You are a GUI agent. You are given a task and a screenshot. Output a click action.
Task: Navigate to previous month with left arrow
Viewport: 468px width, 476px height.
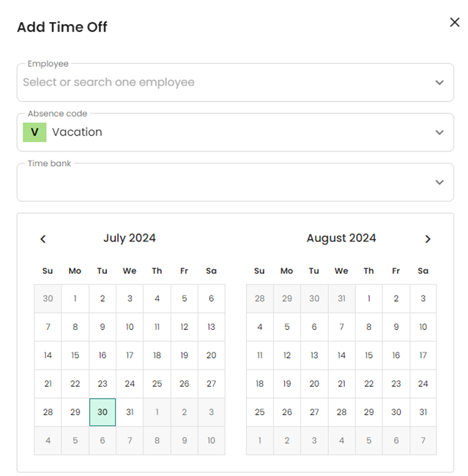pyautogui.click(x=43, y=239)
